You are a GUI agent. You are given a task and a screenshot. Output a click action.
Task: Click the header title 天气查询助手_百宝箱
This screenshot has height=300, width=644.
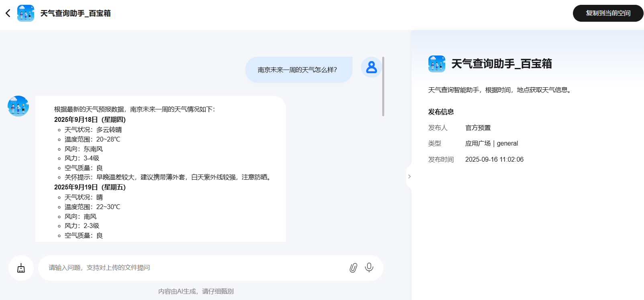[75, 13]
